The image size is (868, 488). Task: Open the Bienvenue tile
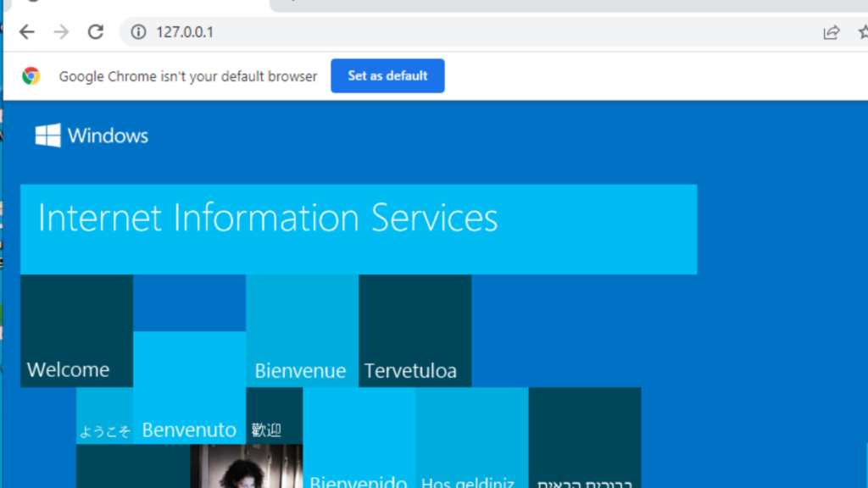coord(302,330)
